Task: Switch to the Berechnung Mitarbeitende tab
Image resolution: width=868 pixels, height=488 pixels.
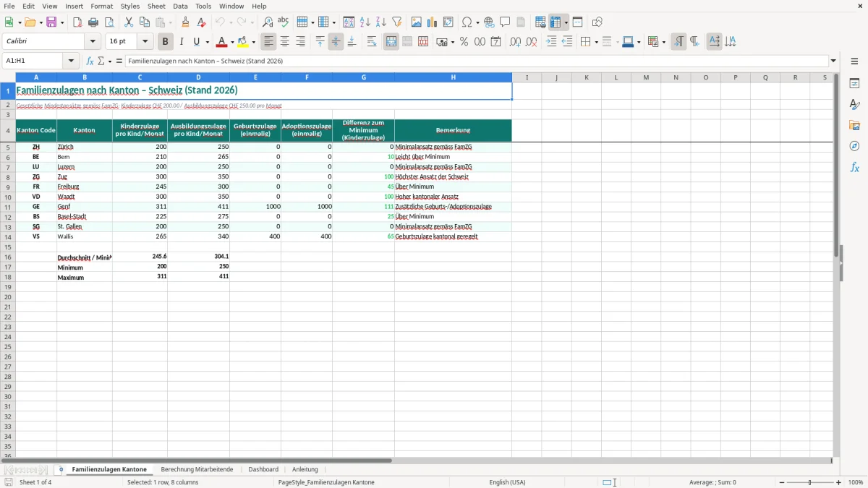Action: click(197, 469)
